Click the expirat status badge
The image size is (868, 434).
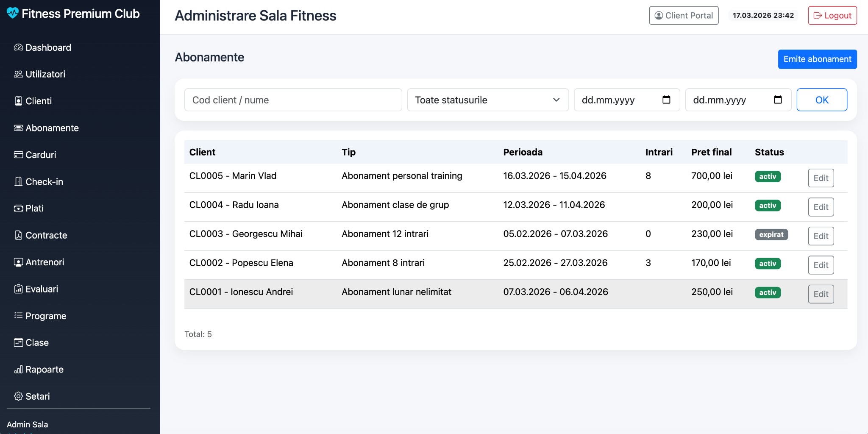(x=771, y=234)
